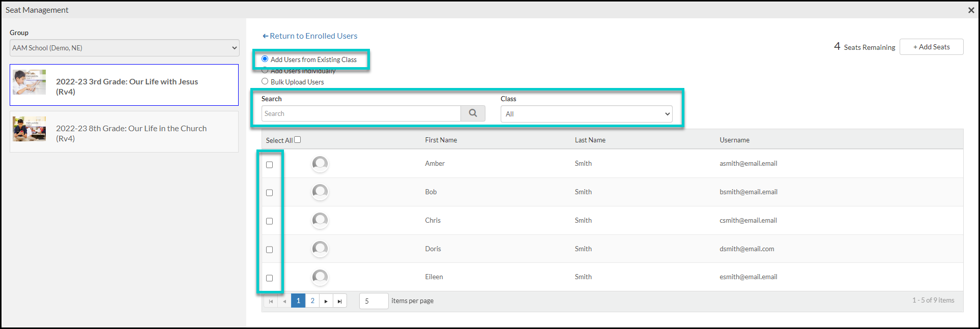The height and width of the screenshot is (329, 980).
Task: Click the previous page arrow
Action: click(284, 301)
